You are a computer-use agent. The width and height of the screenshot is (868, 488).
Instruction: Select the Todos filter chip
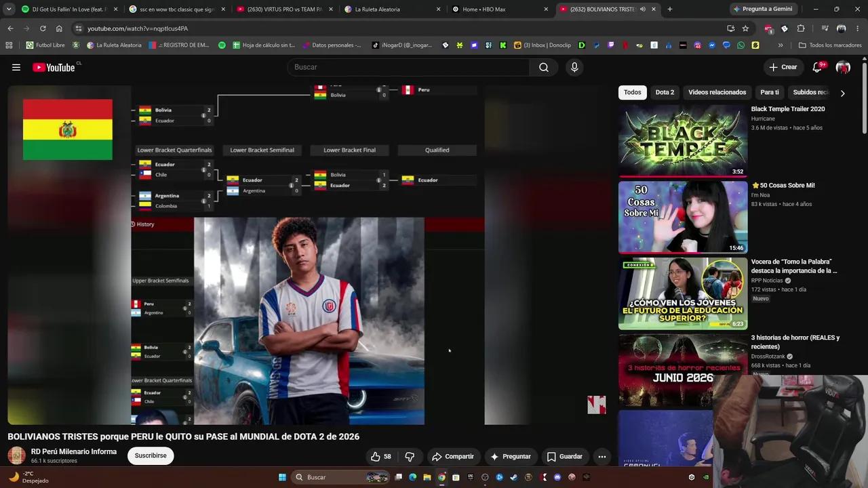pyautogui.click(x=632, y=92)
